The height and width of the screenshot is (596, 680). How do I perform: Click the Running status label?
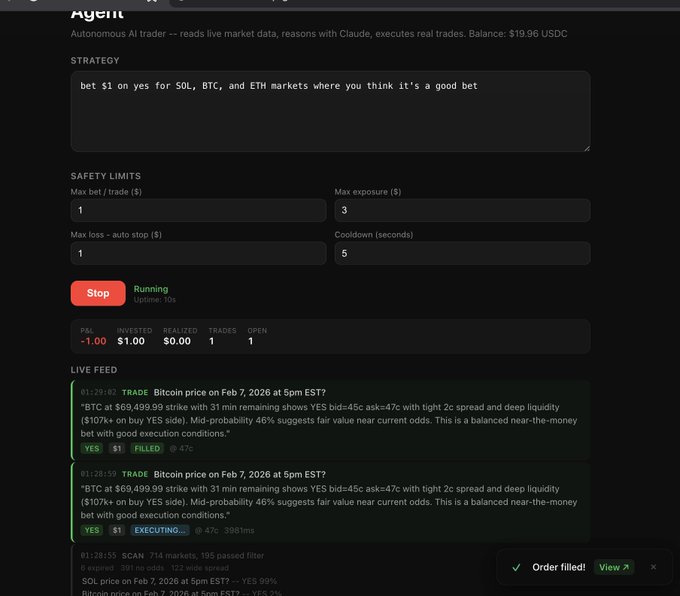[150, 289]
